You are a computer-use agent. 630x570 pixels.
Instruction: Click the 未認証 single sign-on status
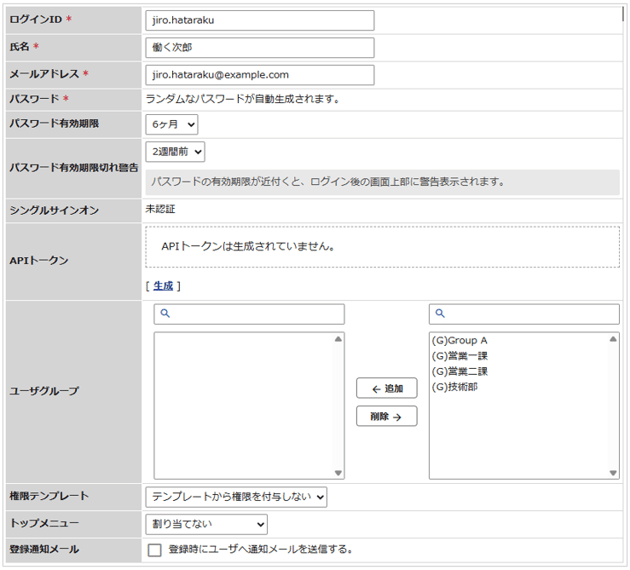[x=160, y=209]
